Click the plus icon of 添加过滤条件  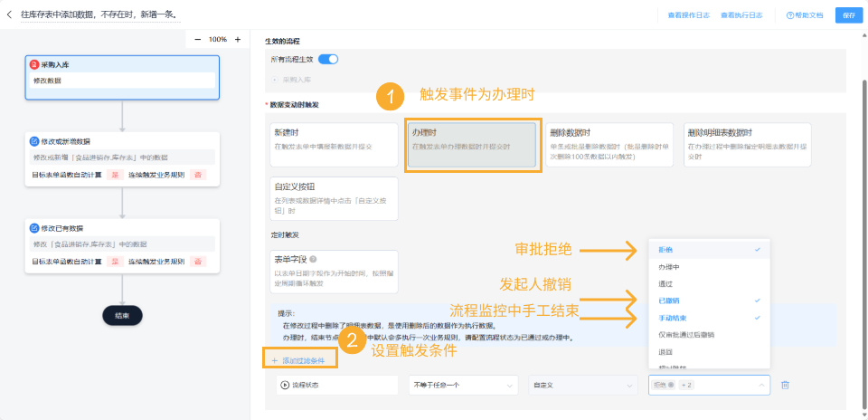275,361
